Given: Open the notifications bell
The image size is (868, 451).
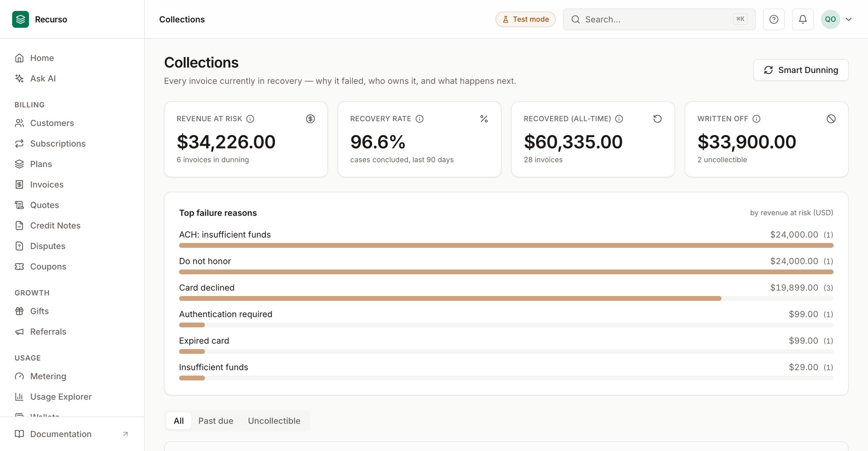Looking at the screenshot, I should point(803,19).
